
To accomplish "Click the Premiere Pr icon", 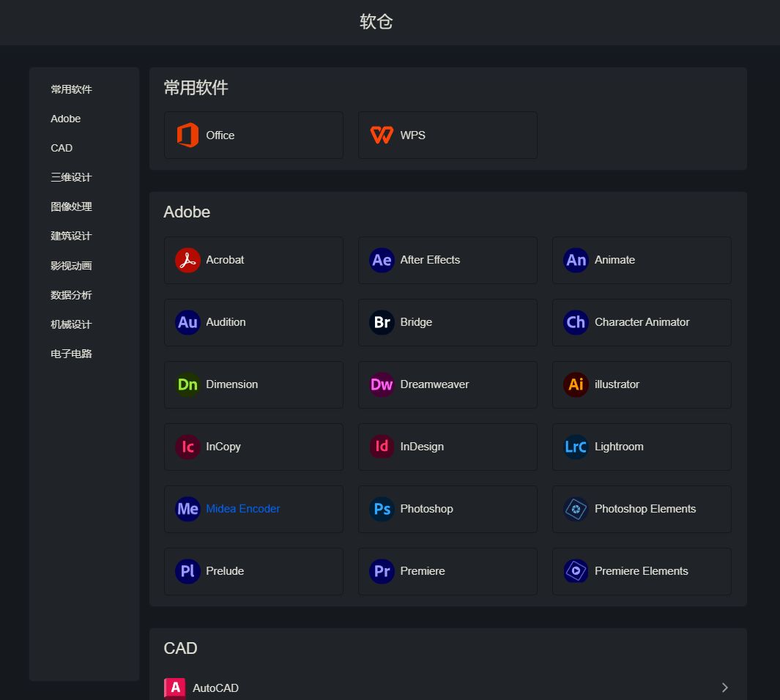I will tap(382, 571).
